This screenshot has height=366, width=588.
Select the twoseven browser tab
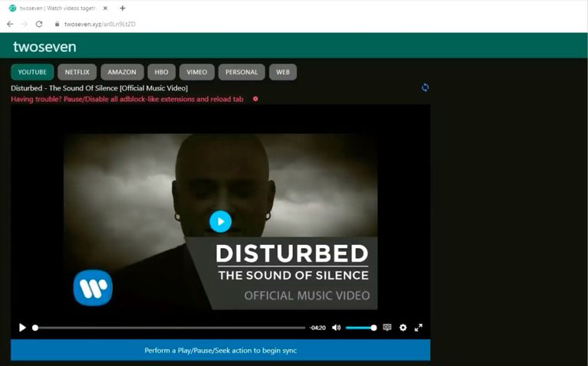(x=58, y=8)
